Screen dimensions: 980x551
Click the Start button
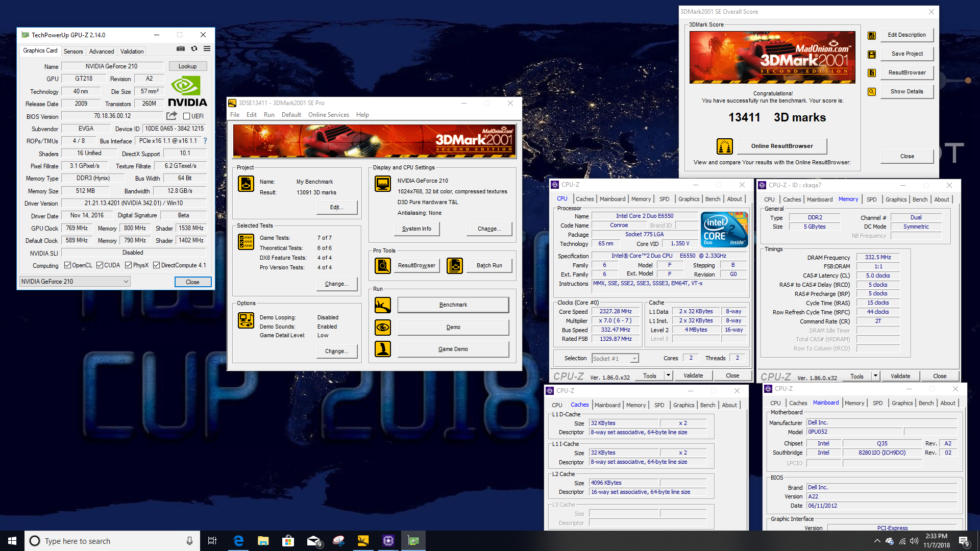[x=12, y=541]
